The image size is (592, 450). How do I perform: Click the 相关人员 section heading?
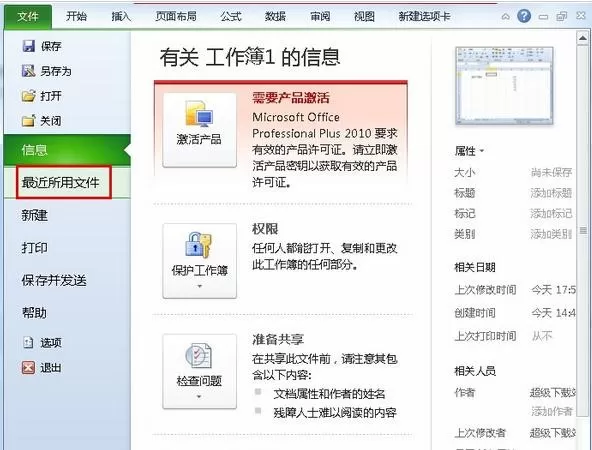coord(475,371)
